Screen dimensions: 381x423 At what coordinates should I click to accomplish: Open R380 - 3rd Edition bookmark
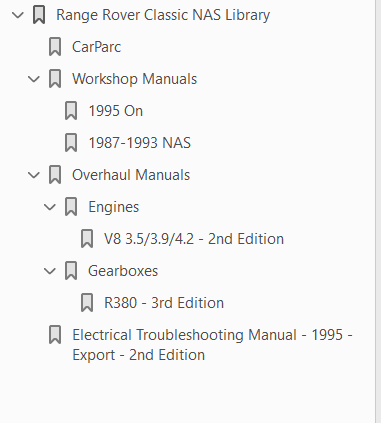click(x=164, y=303)
